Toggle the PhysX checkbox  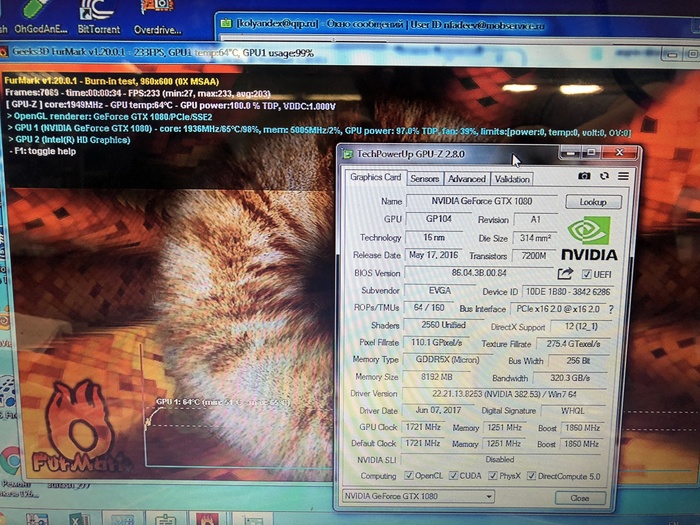pos(491,475)
